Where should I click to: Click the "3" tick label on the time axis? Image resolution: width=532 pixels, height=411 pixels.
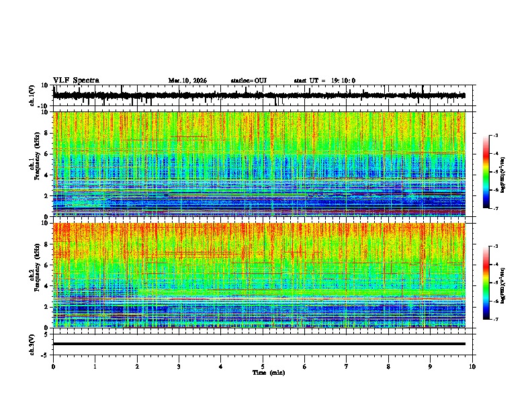coord(179,367)
